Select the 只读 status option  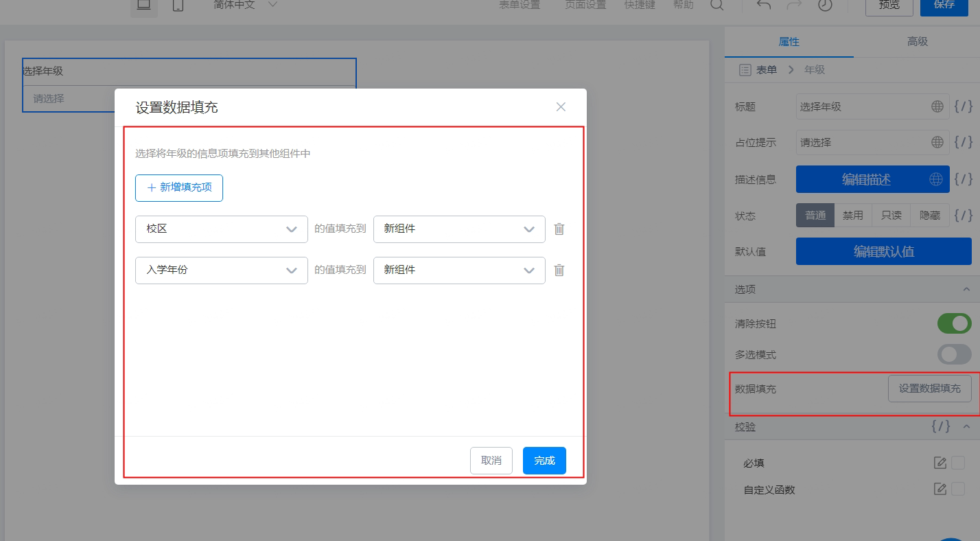(x=891, y=215)
